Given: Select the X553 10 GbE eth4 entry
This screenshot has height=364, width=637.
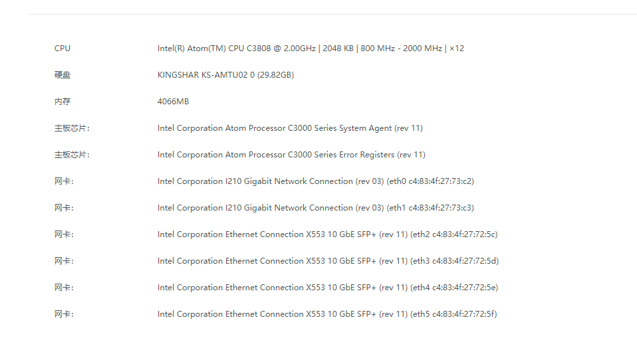Looking at the screenshot, I should [328, 288].
